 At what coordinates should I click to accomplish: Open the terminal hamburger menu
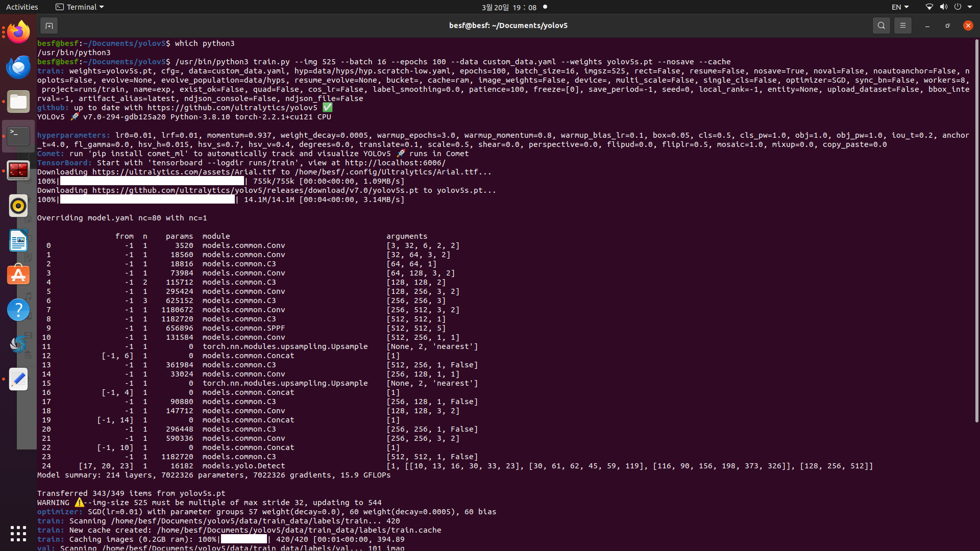902,26
